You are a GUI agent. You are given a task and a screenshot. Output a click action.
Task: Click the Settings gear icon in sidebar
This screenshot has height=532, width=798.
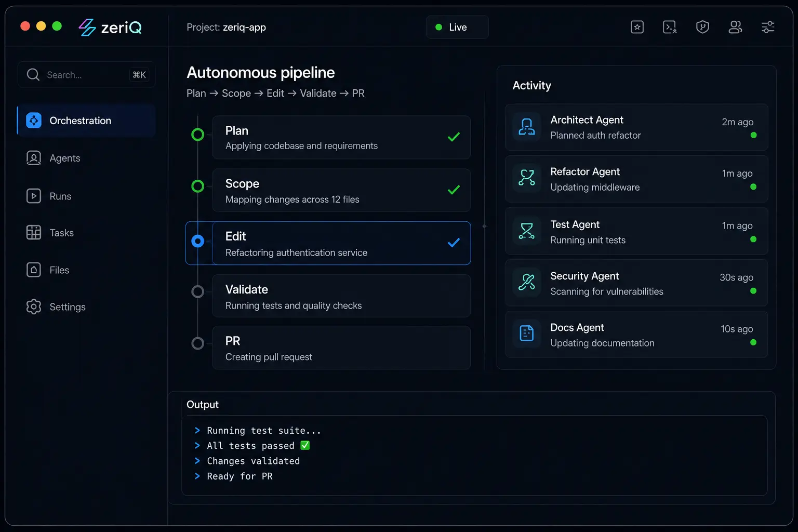tap(34, 307)
